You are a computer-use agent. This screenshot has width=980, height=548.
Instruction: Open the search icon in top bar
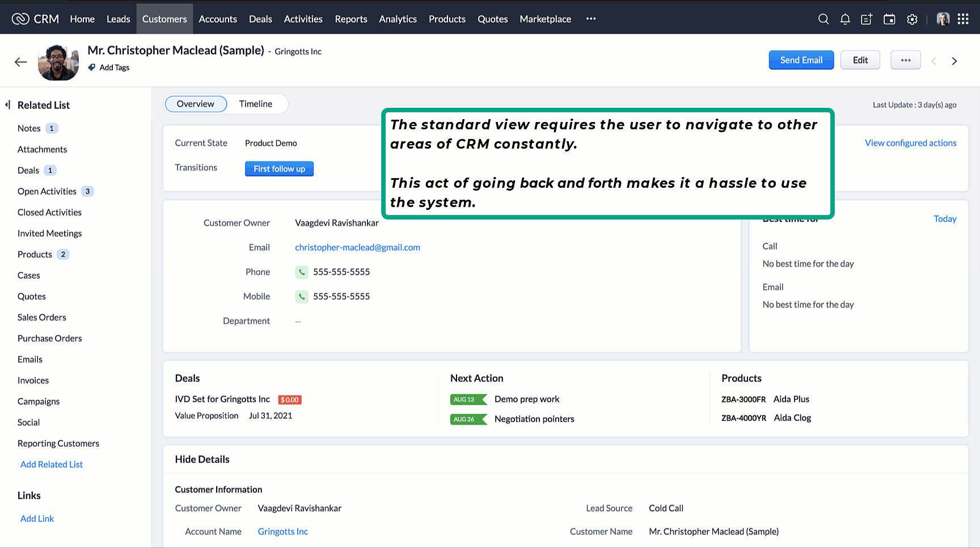pyautogui.click(x=823, y=19)
